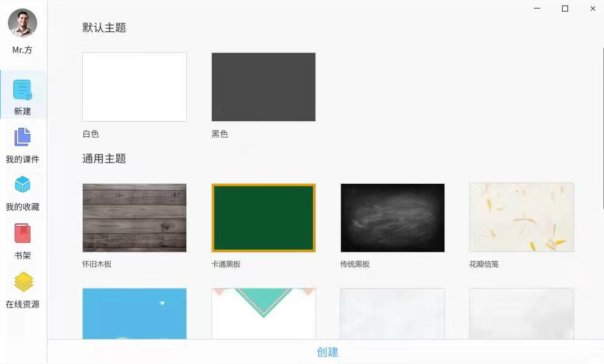Screen dimensions: 604x364
Task: Click the 新建 sidebar label
Action: 23,111
